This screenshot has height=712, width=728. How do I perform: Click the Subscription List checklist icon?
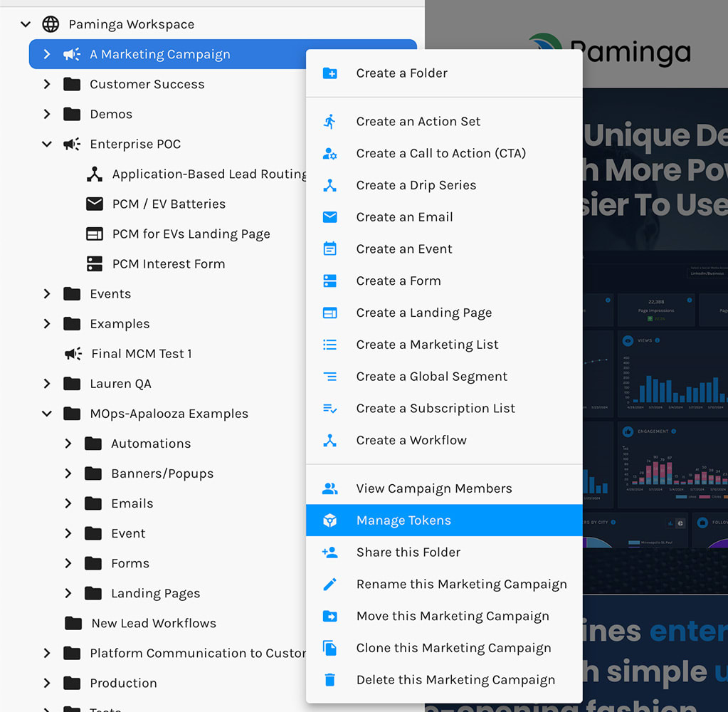[x=329, y=409]
